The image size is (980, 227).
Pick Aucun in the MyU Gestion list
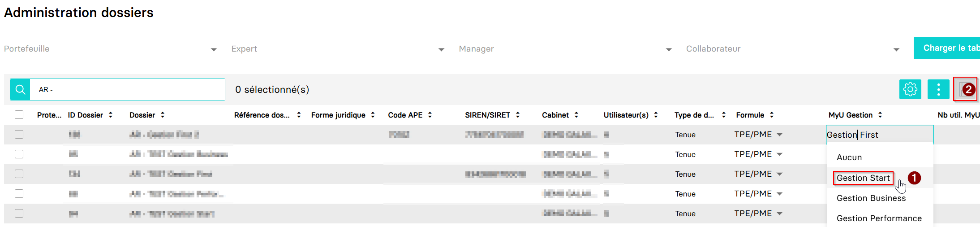tap(849, 157)
